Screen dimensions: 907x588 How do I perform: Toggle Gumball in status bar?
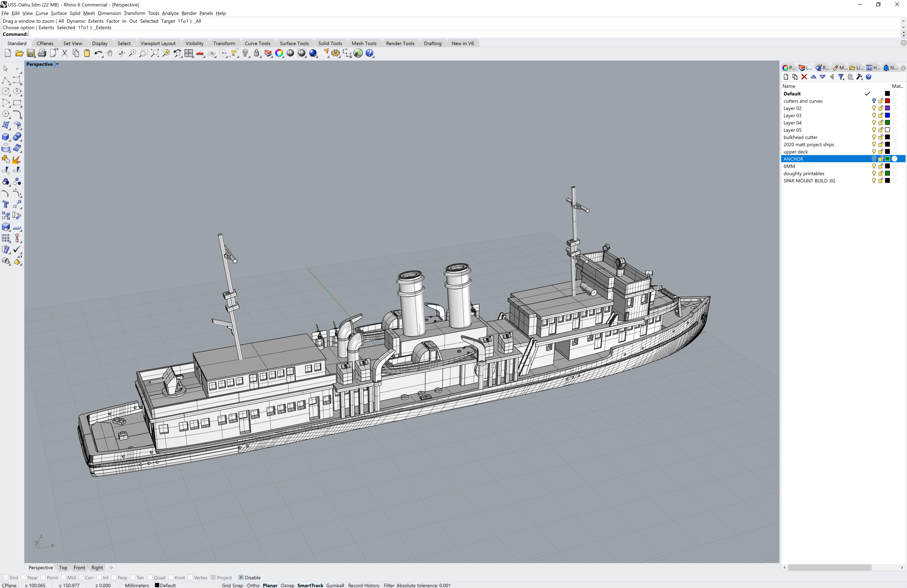335,585
